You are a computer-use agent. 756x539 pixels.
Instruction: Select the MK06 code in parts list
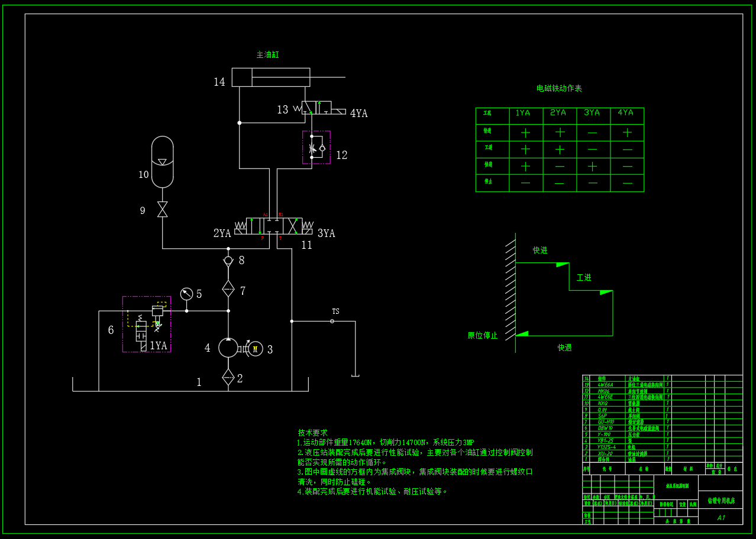click(603, 391)
